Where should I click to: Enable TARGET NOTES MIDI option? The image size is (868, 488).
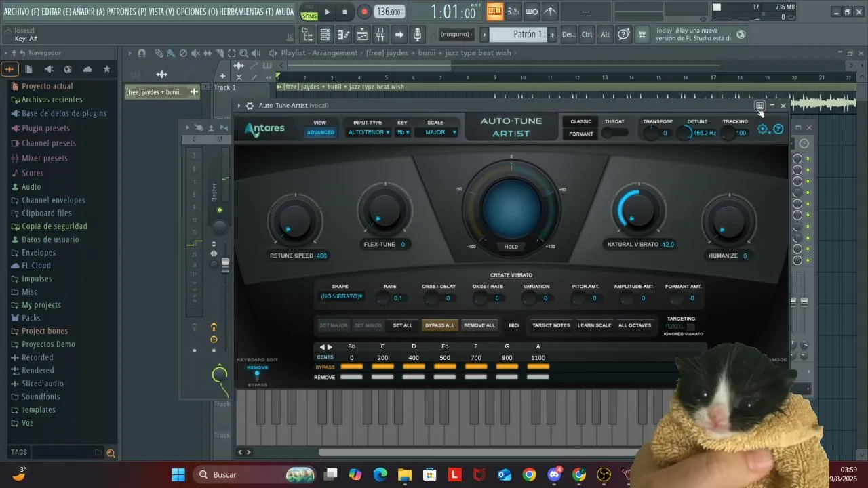pyautogui.click(x=551, y=325)
